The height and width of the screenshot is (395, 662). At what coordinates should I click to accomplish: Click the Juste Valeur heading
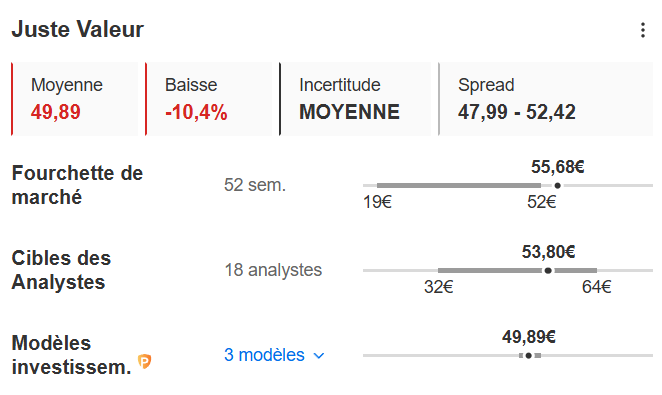tap(78, 30)
